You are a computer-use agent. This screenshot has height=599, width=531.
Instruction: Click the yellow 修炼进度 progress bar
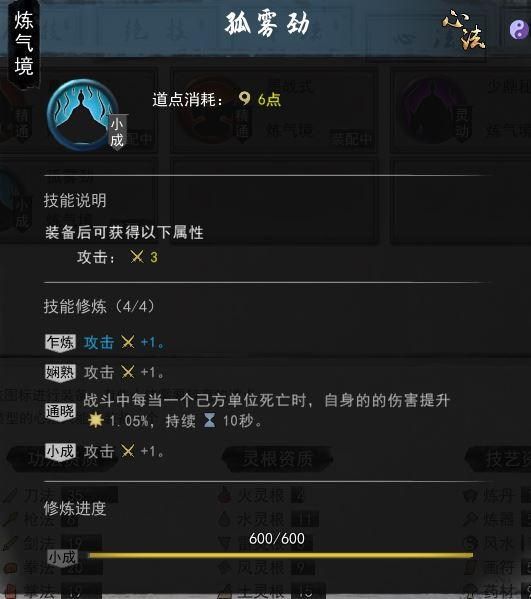pos(280,555)
